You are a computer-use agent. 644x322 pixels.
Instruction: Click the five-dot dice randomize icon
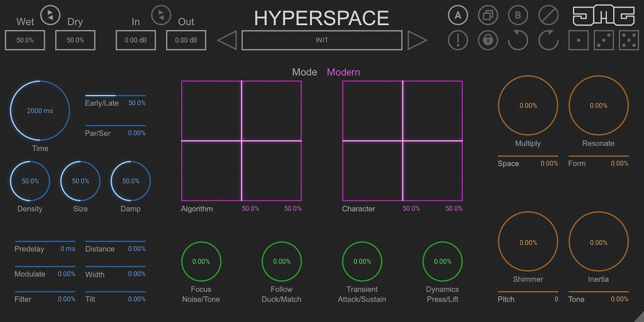point(629,40)
